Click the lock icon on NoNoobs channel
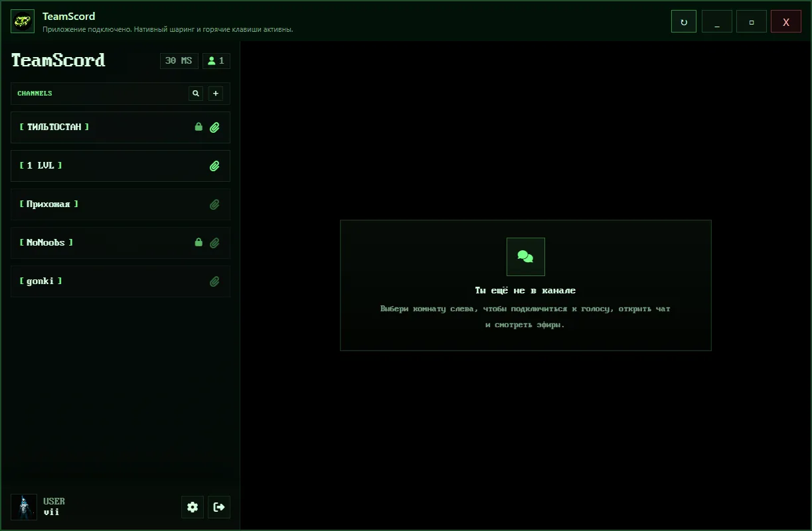 199,242
